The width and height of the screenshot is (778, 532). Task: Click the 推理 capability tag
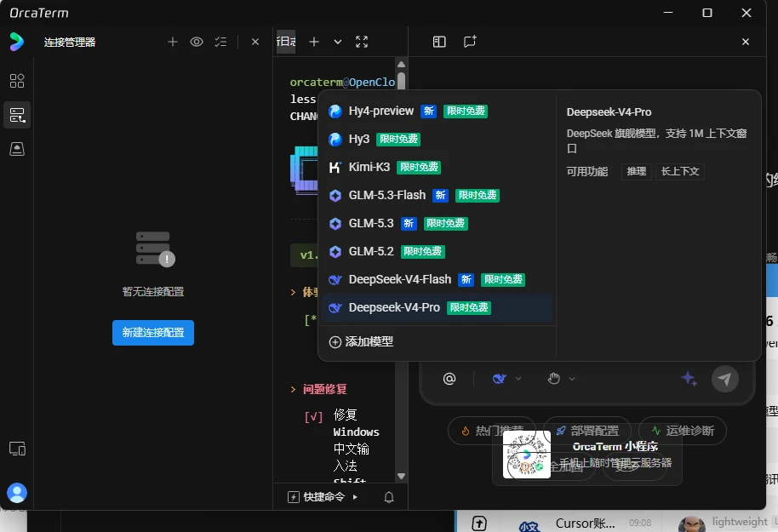637,171
